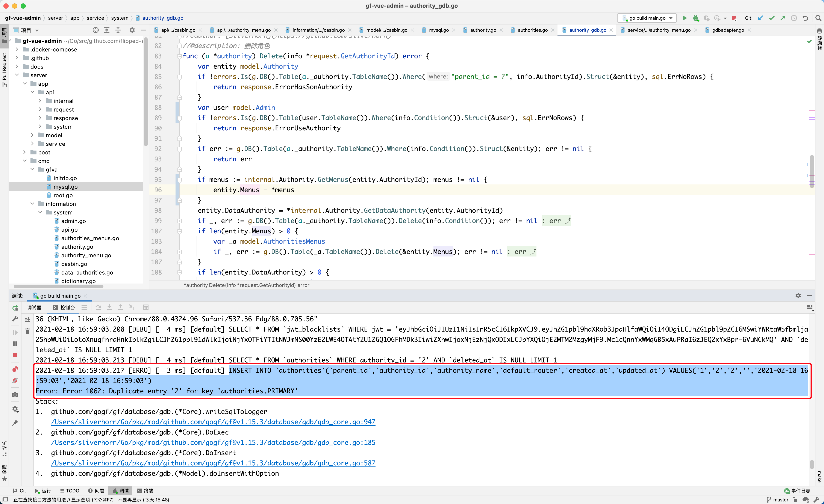Collapse the server folder in project tree

[x=17, y=75]
